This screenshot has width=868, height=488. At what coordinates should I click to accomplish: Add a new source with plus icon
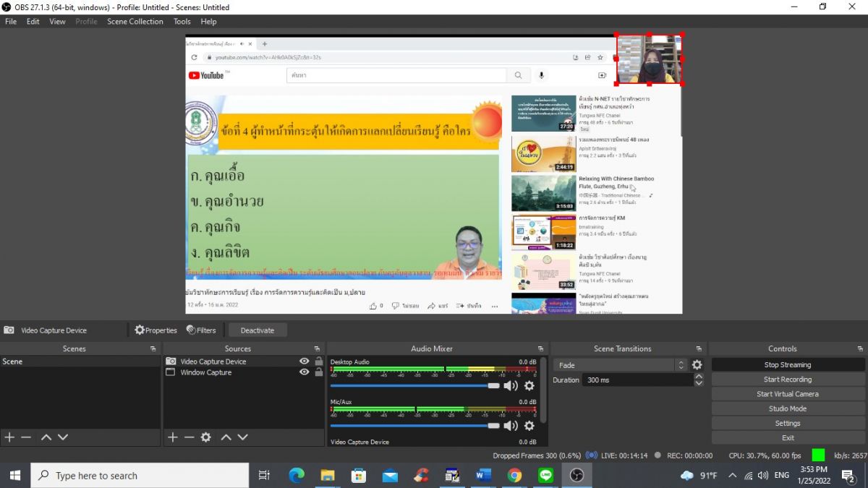pyautogui.click(x=172, y=437)
